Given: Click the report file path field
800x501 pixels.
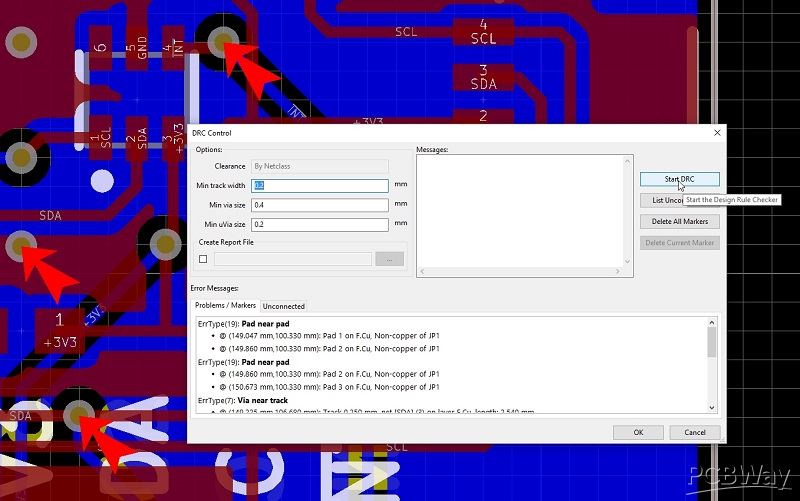Looking at the screenshot, I should (292, 259).
